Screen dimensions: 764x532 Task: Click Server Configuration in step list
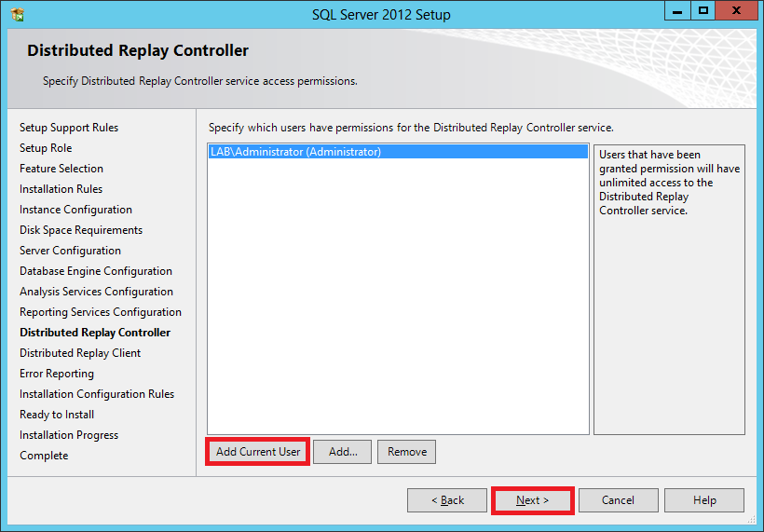pyautogui.click(x=71, y=251)
